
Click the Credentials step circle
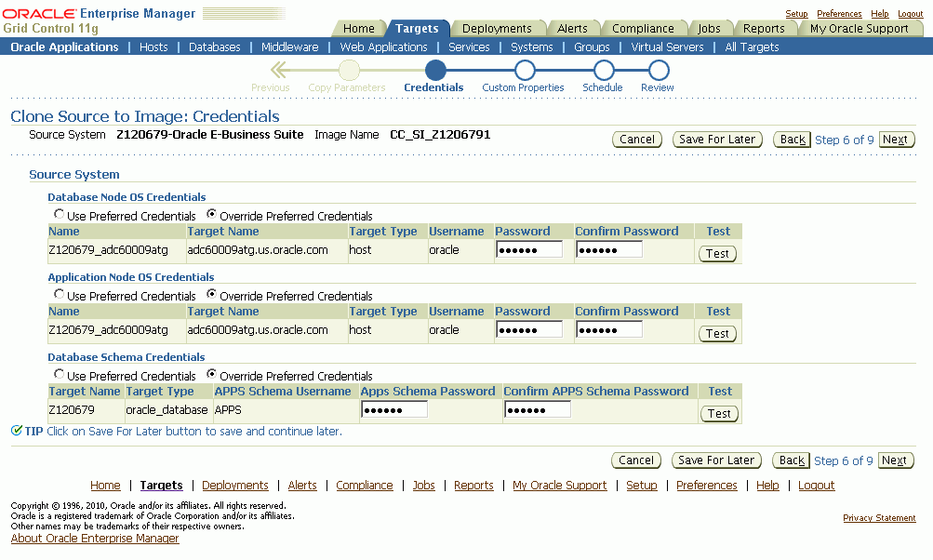tap(435, 70)
